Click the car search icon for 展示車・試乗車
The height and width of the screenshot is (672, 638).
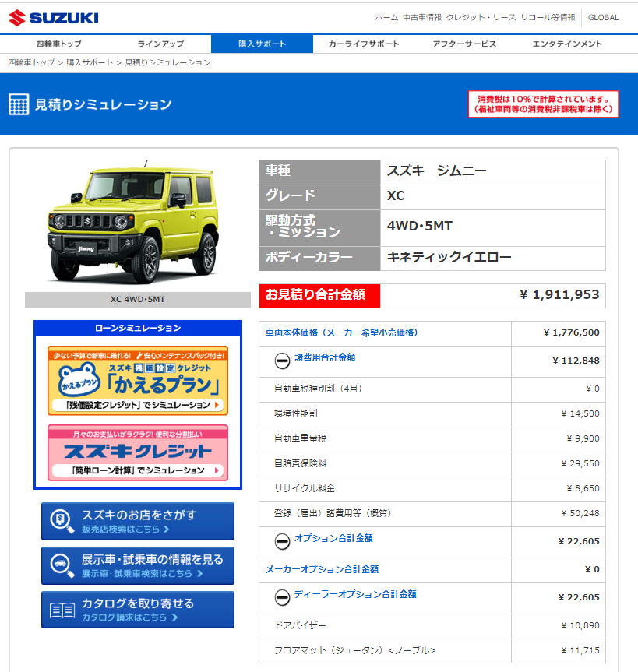[x=62, y=566]
